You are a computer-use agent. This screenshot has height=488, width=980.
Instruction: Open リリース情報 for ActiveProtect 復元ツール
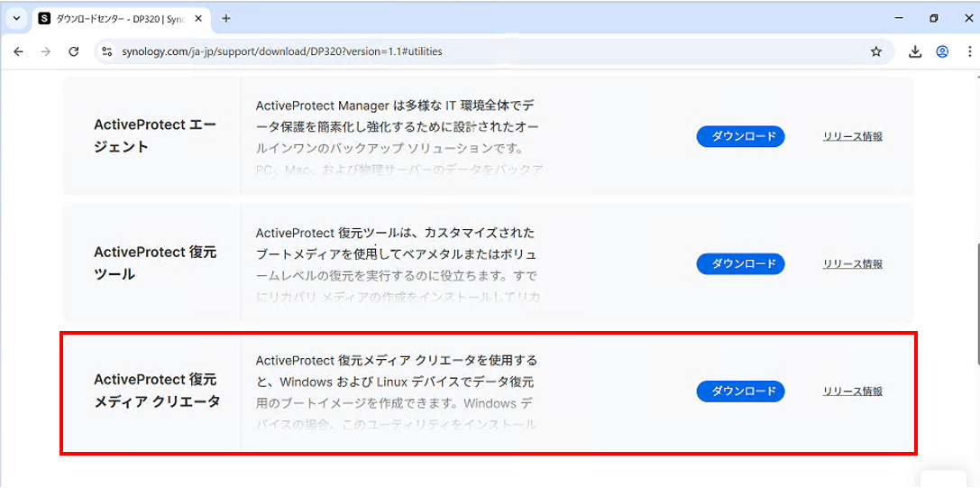(852, 263)
